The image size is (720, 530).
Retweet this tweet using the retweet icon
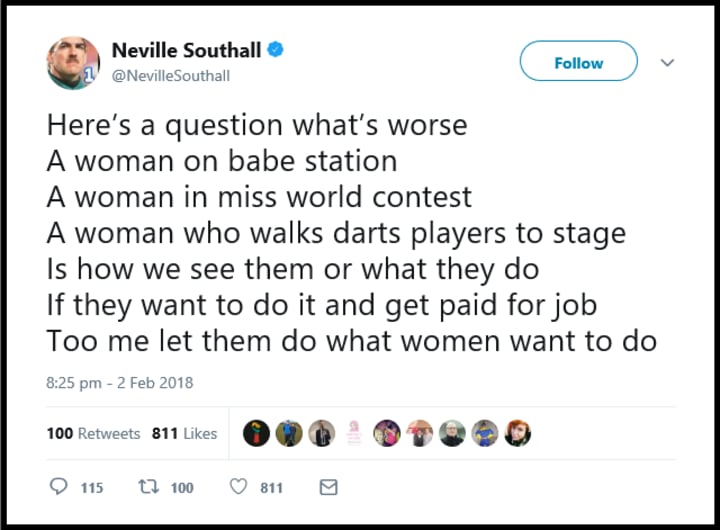[146, 487]
